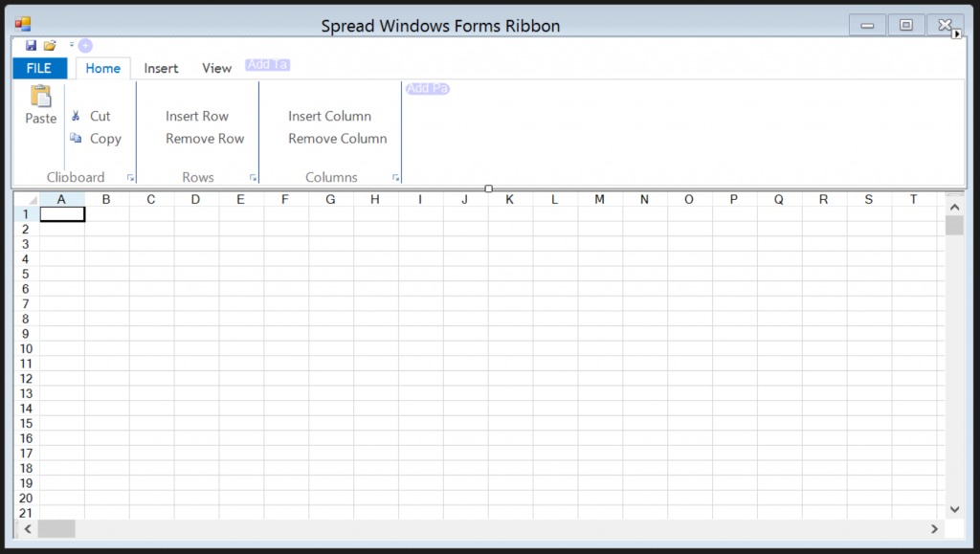980x554 pixels.
Task: Open the FILE menu
Action: pyautogui.click(x=39, y=68)
